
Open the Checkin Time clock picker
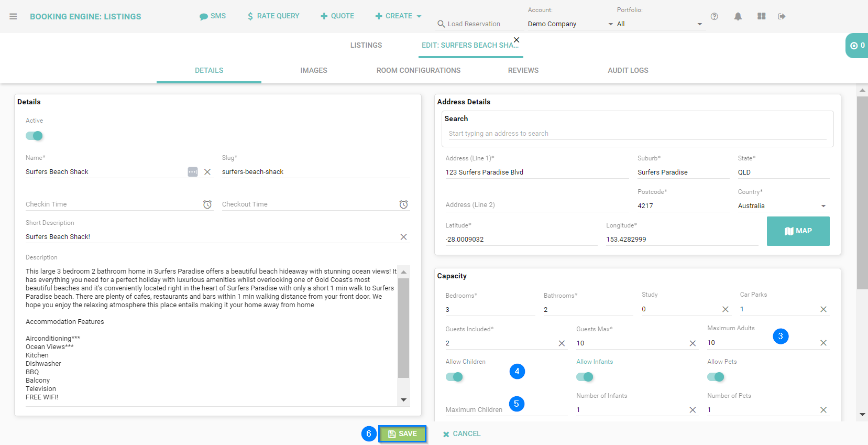point(207,204)
